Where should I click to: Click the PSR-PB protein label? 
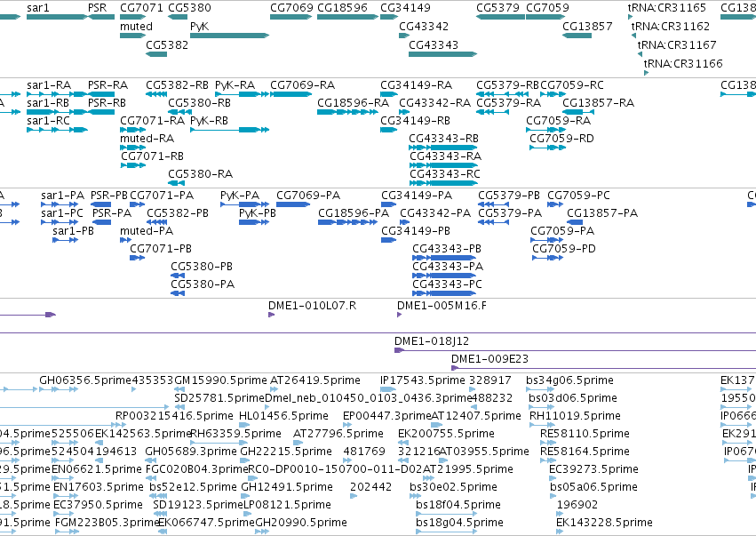coord(109,196)
